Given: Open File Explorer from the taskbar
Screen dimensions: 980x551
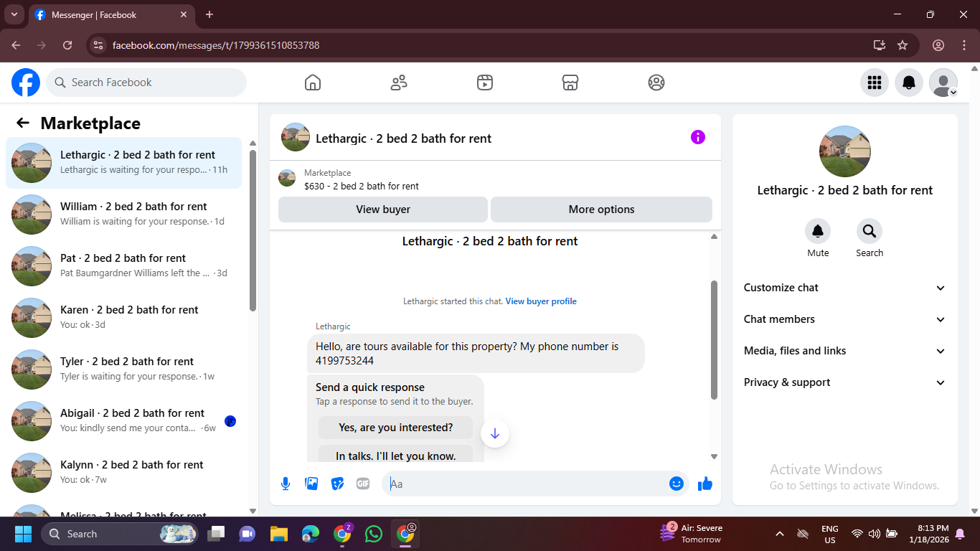Looking at the screenshot, I should coord(279,534).
